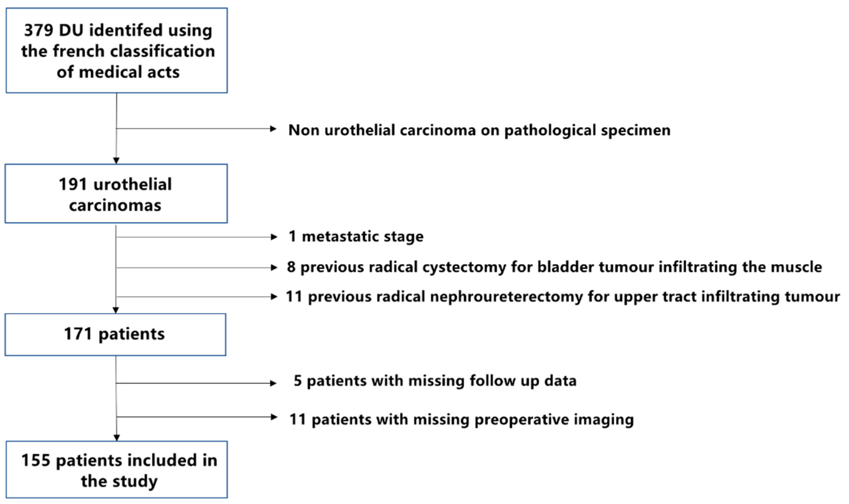Click the '171 patients' box
849x504 pixels.
(x=115, y=334)
